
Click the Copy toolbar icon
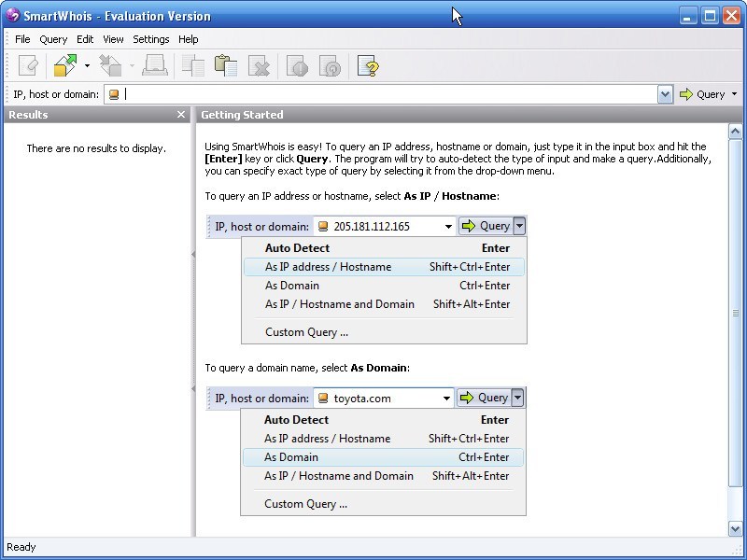[193, 65]
